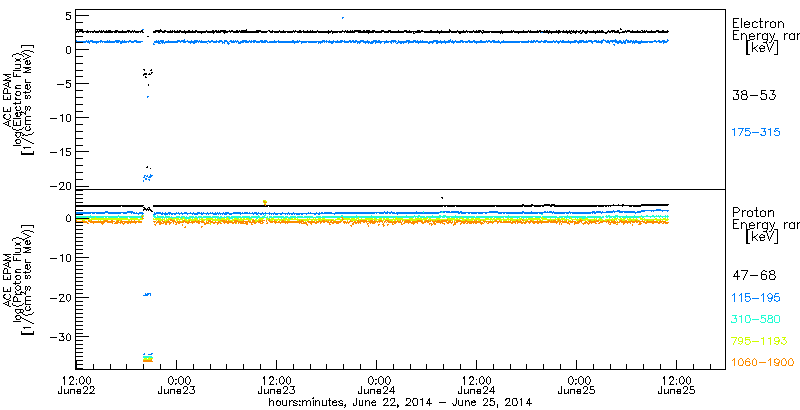Select the orange 1060-1900 proton legend label
This screenshot has width=800, height=410.
point(763,363)
